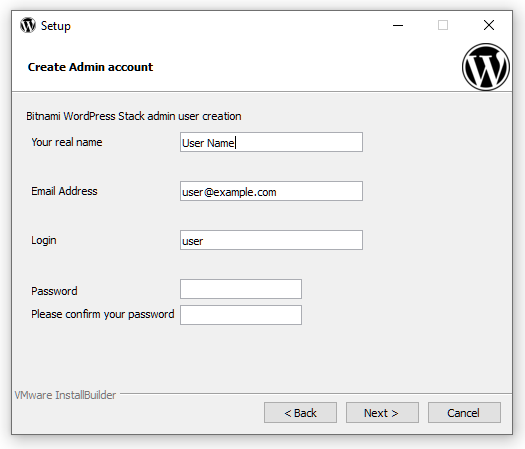Click the Create Admin account heading
525x449 pixels.
(x=90, y=67)
